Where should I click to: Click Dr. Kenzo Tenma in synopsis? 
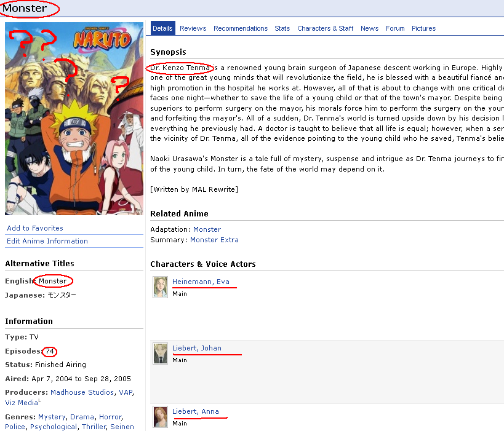pos(180,68)
